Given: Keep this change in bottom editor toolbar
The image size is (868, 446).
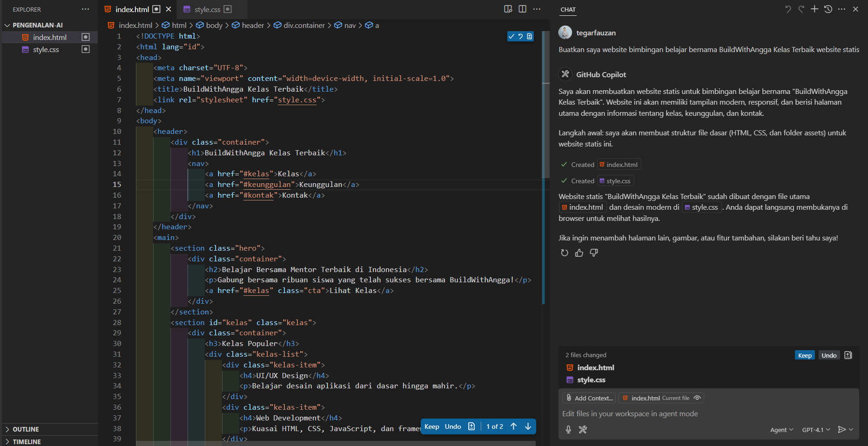Looking at the screenshot, I should (431, 426).
